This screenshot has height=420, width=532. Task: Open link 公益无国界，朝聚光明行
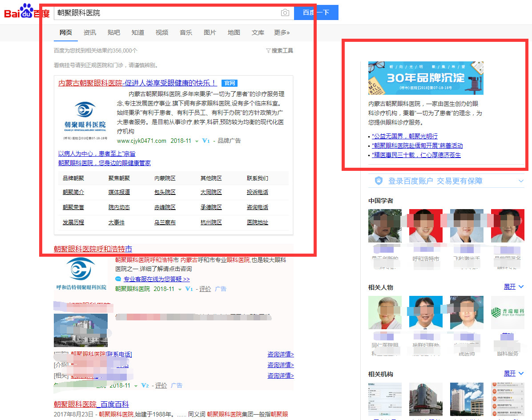pyautogui.click(x=405, y=137)
